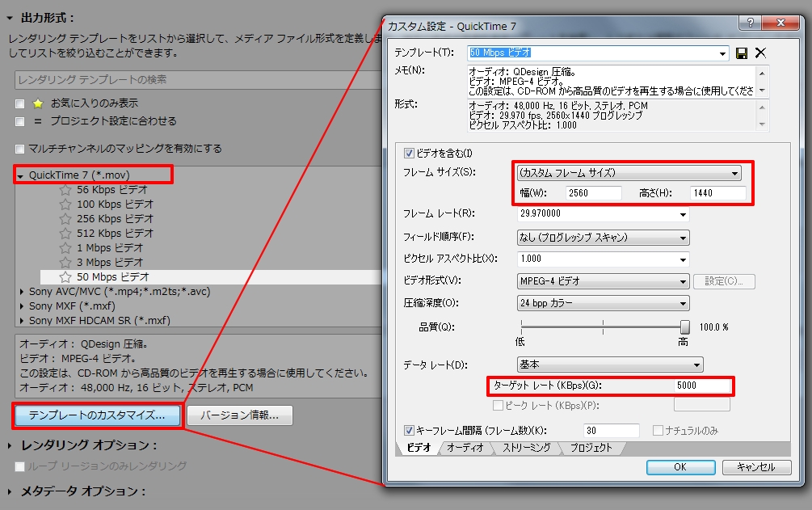The width and height of the screenshot is (812, 510).
Task: Toggle キーフレーム間隔 checkbox
Action: tap(409, 430)
